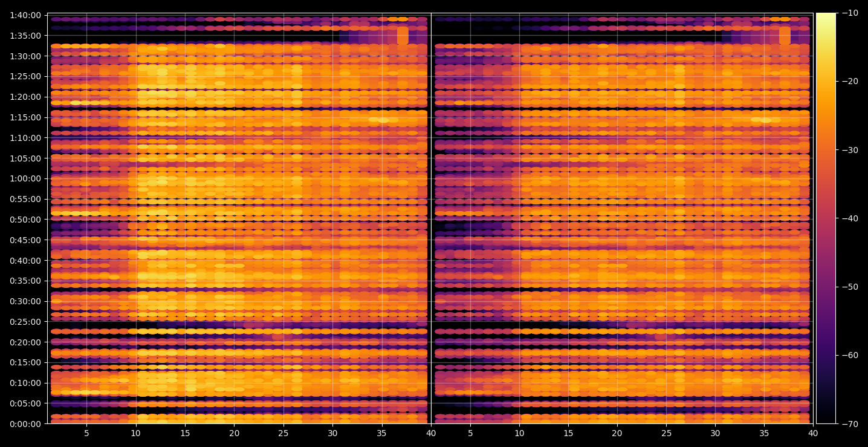Image resolution: width=868 pixels, height=447 pixels.
Task: Select the 1:20:00 tick label
Action: (25, 96)
